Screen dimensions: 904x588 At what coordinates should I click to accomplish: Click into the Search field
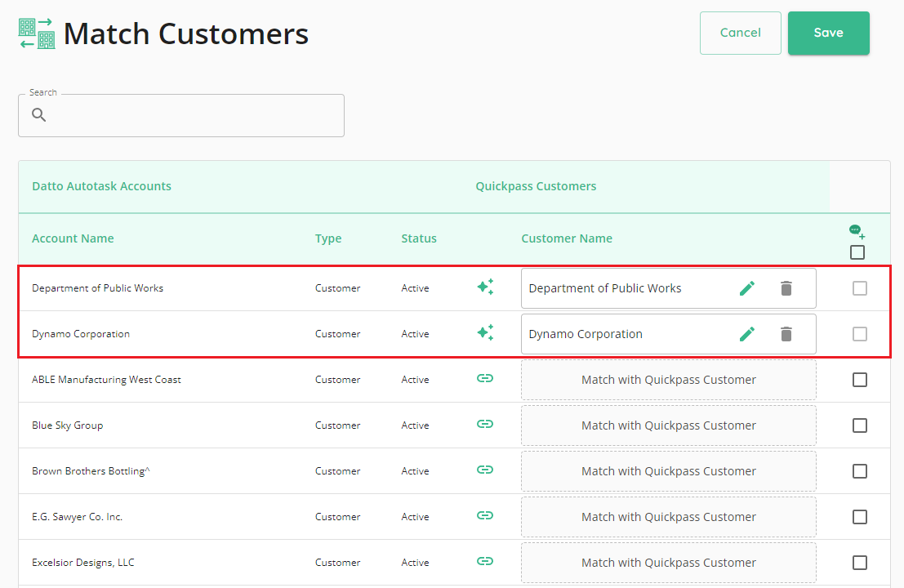[181, 115]
